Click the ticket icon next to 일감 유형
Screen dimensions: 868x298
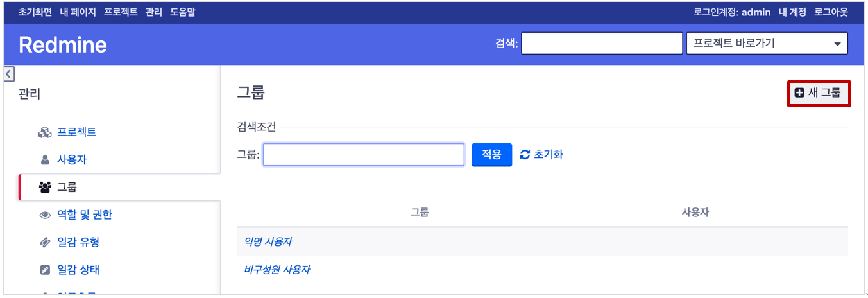tap(45, 242)
